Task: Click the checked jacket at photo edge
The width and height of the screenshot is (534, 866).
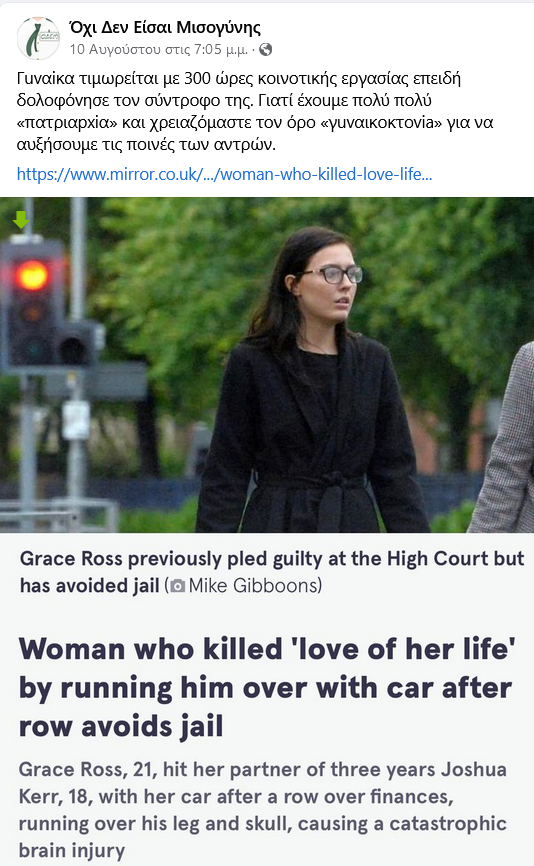Action: 503,442
